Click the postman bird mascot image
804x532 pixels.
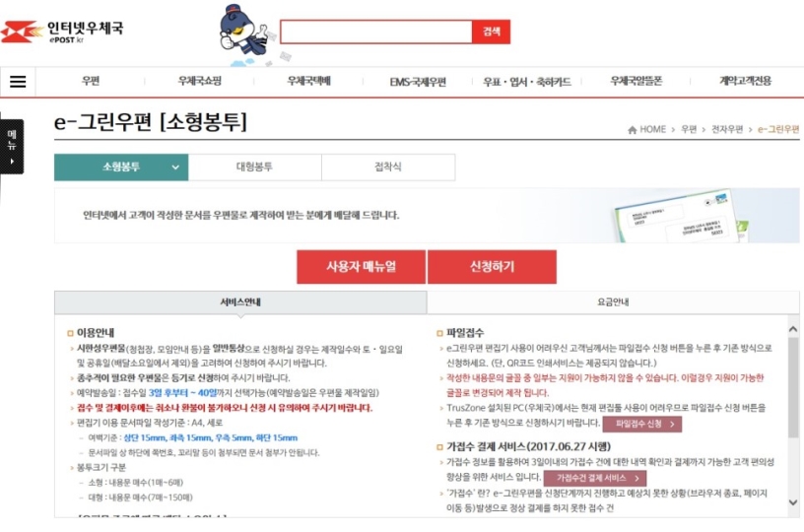pos(244,34)
